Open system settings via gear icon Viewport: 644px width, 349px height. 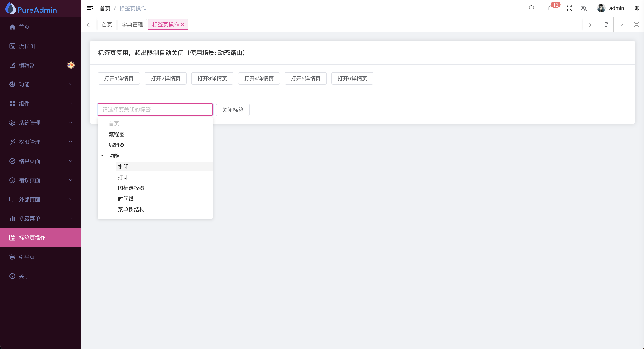(637, 8)
